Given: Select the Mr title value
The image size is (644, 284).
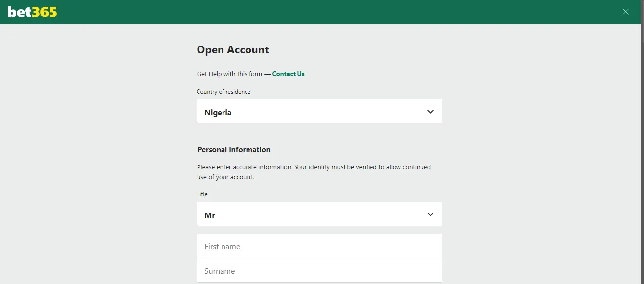Looking at the screenshot, I should pos(210,214).
